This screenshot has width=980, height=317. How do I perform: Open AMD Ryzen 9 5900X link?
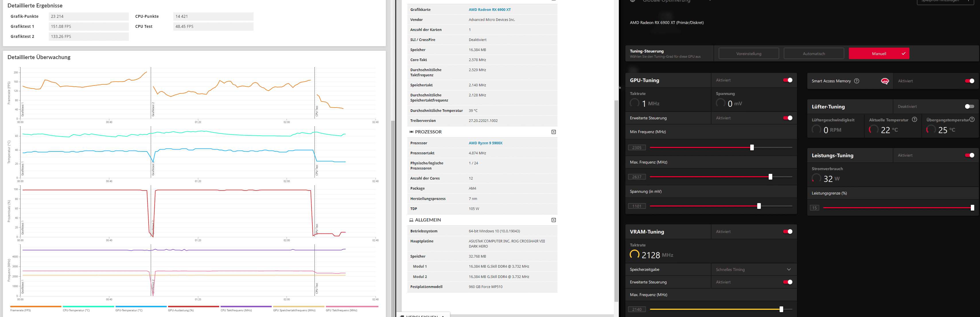point(485,143)
